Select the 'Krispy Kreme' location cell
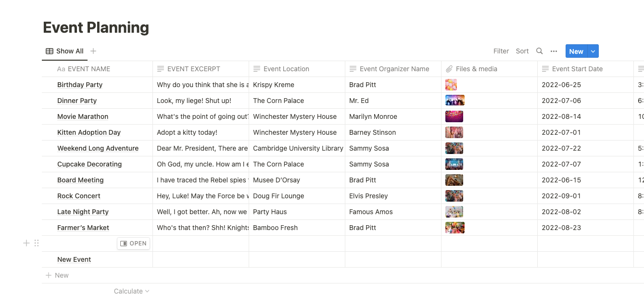Screen dimensions: 644x308 coord(297,85)
